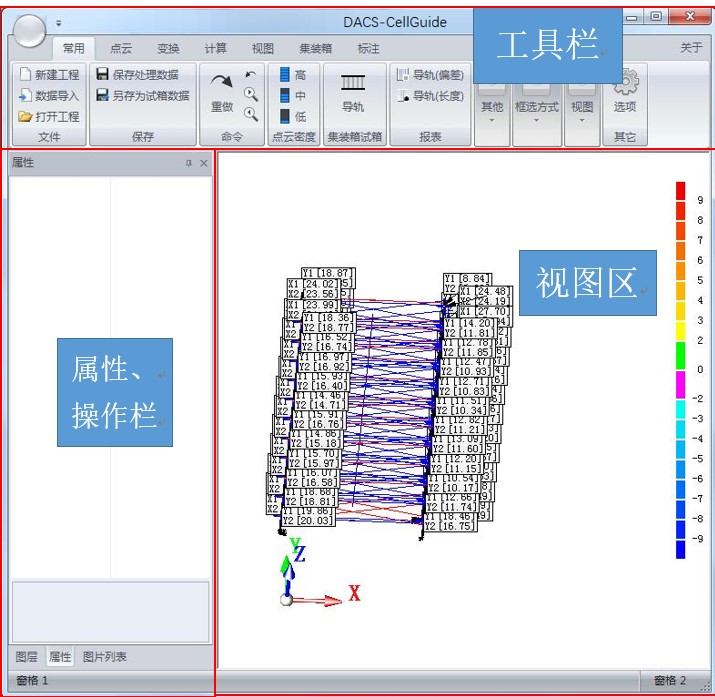This screenshot has width=715, height=697.
Task: Open the 计算 ribbon tab
Action: pyautogui.click(x=215, y=48)
